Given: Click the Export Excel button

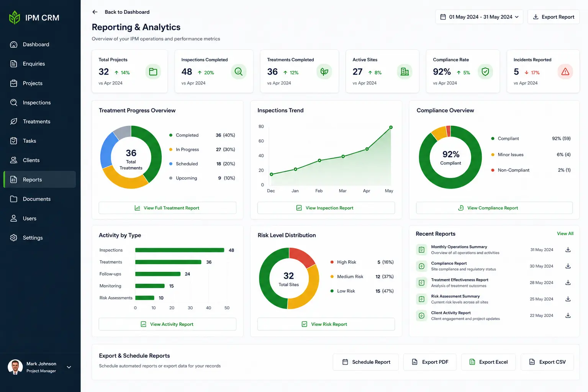Looking at the screenshot, I should click(x=488, y=362).
